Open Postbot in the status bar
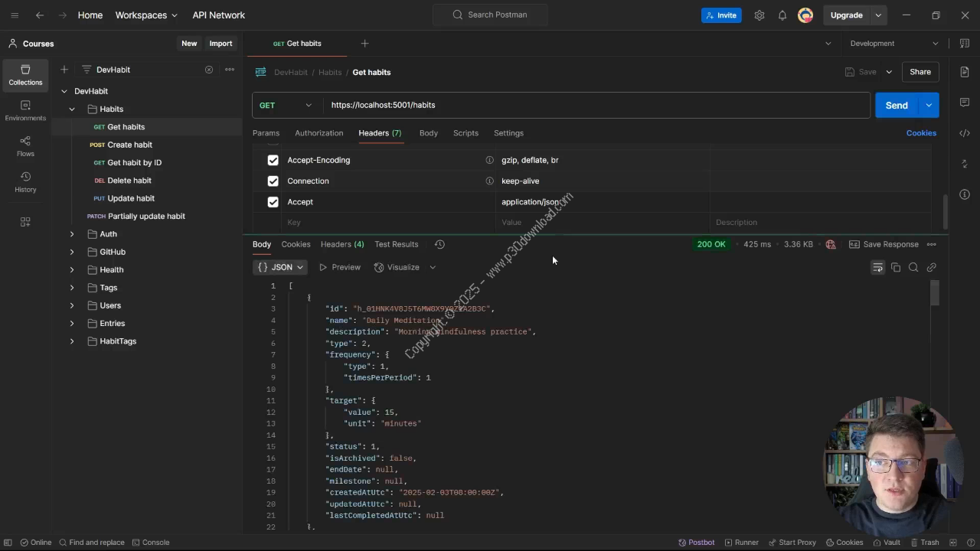The image size is (980, 551). (697, 543)
